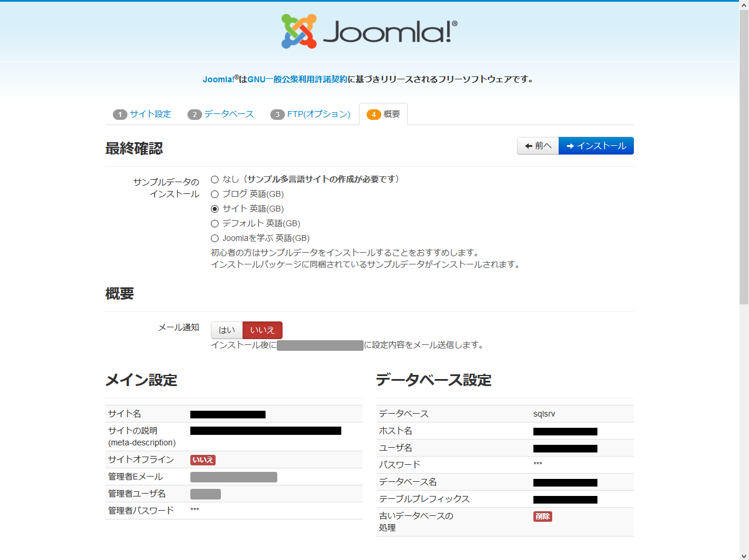The width and height of the screenshot is (749, 560).
Task: Select the 概要 tab
Action: pyautogui.click(x=383, y=114)
